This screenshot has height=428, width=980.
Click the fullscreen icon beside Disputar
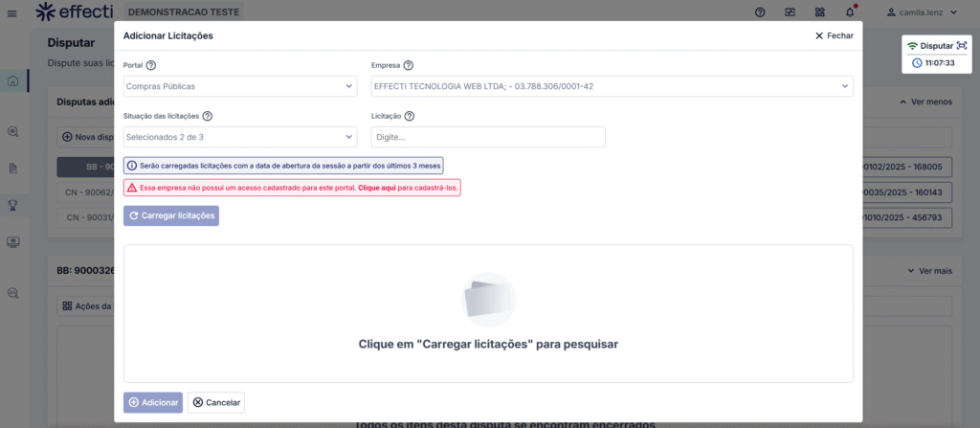coord(962,46)
